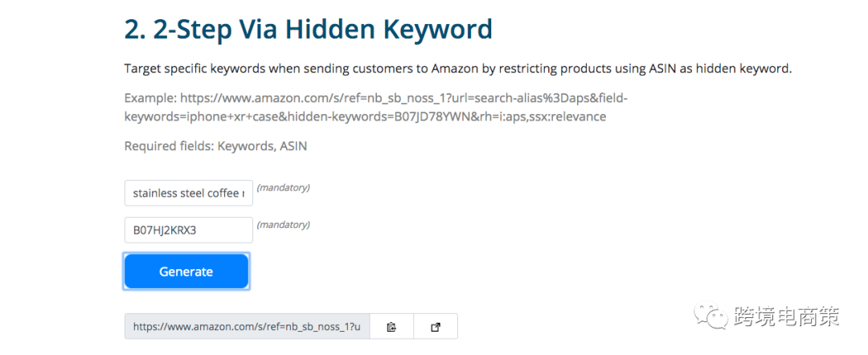
Task: Click '(mandatory)' label beside the keyword field
Action: pos(283,188)
